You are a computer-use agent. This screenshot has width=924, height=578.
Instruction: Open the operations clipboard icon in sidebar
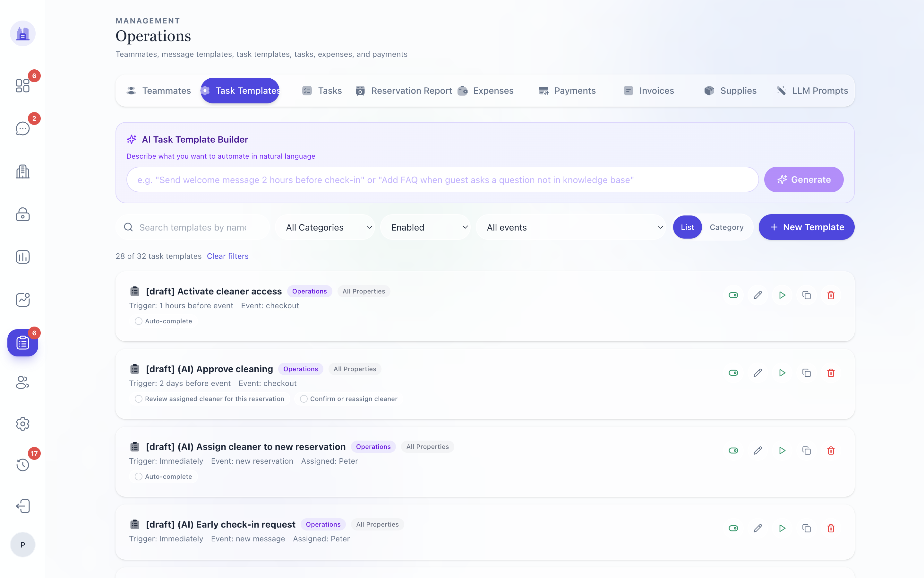(x=22, y=343)
